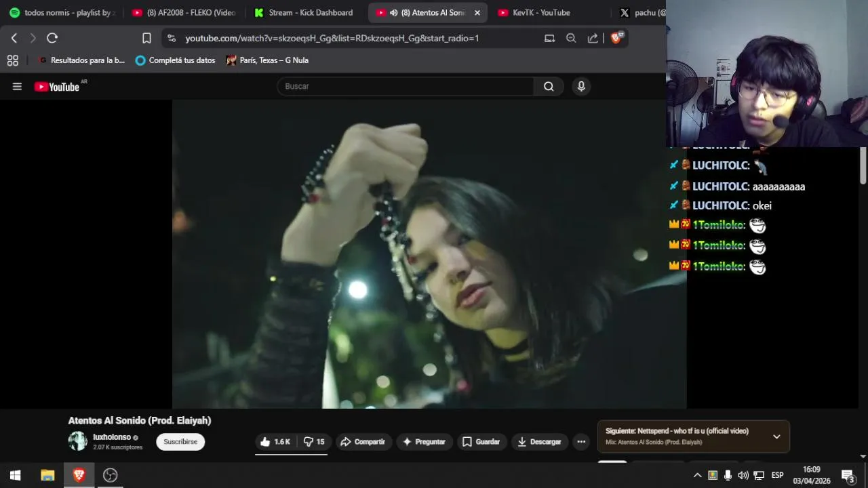
Task: Click the ESP language indicator in the taskbar
Action: (x=778, y=475)
